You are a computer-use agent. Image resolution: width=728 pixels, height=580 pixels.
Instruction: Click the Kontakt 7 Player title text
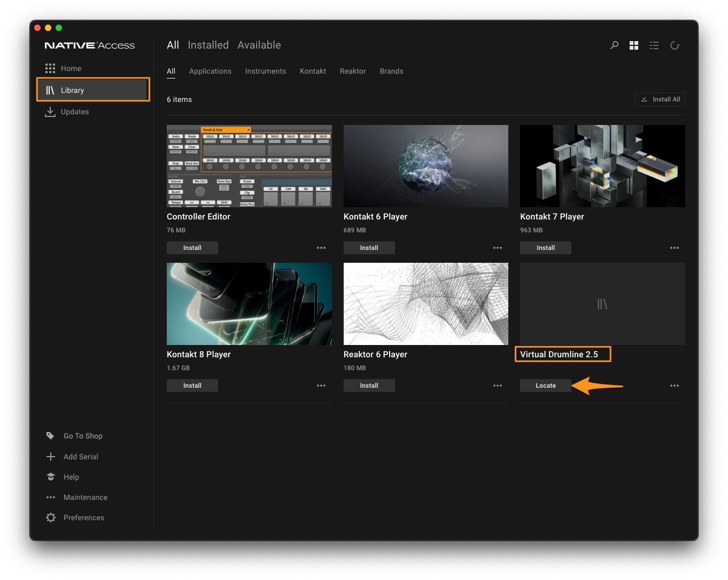pos(552,217)
